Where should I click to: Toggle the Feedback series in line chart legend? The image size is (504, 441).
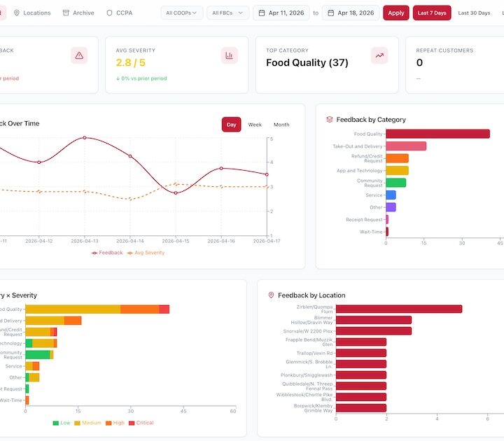click(107, 253)
